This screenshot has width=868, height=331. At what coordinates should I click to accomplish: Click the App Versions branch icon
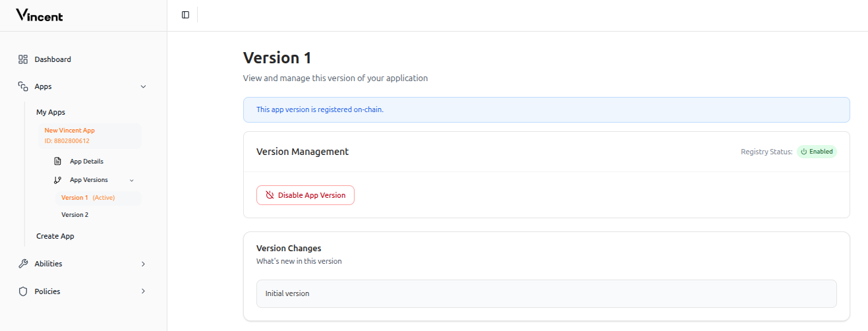(x=57, y=180)
